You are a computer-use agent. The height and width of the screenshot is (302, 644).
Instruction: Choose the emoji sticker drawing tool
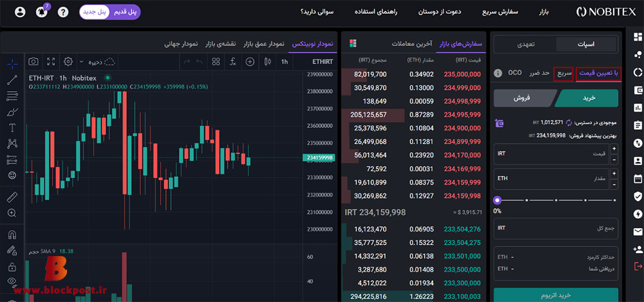[12, 175]
